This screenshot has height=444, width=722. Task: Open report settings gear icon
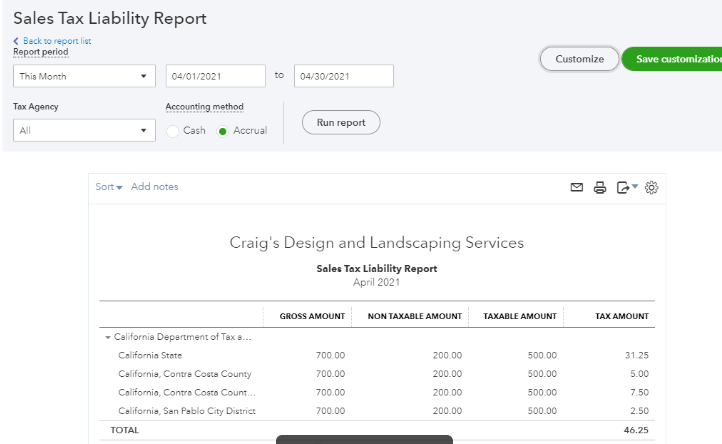pos(652,187)
